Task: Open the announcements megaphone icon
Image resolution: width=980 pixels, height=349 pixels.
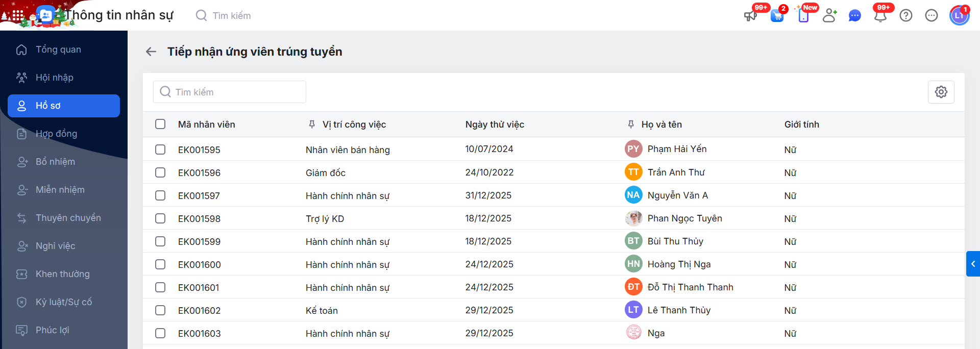Action: 750,16
